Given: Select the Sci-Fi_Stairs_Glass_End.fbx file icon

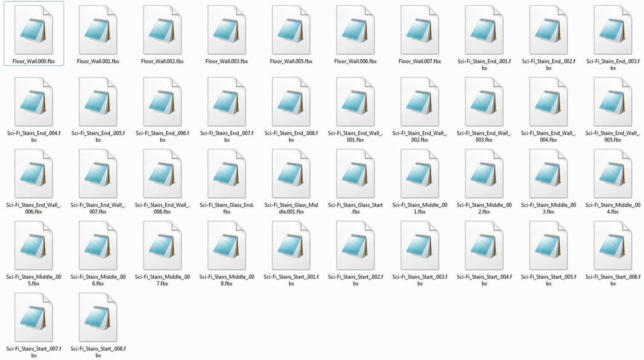Looking at the screenshot, I should coord(227,174).
